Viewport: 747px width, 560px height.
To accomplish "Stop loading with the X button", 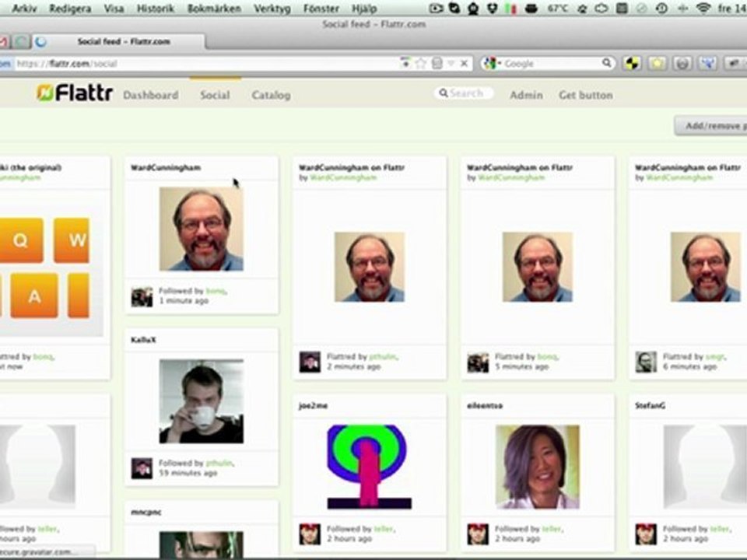I will 464,63.
